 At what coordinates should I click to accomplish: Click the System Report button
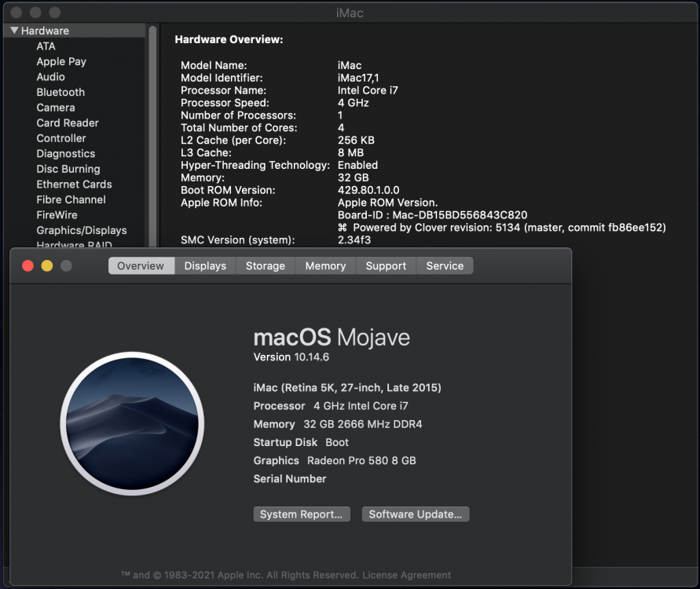pyautogui.click(x=302, y=514)
